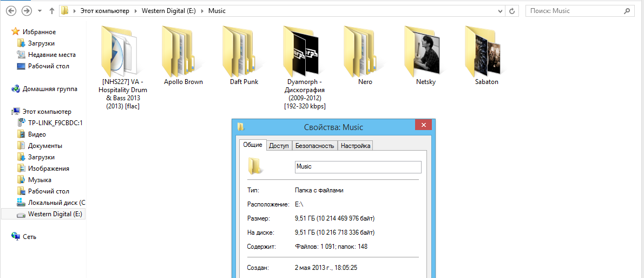Select the 'Netsky' folder icon
The width and height of the screenshot is (644, 278).
(x=422, y=51)
